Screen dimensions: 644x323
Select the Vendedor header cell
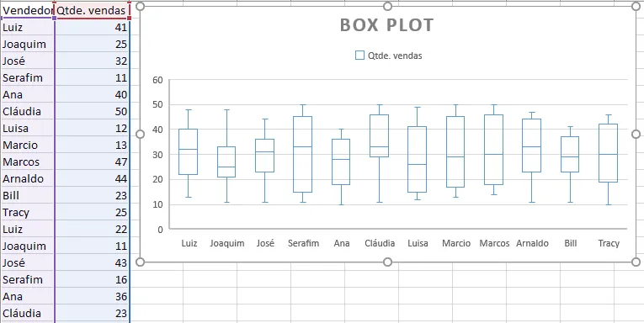pos(28,11)
